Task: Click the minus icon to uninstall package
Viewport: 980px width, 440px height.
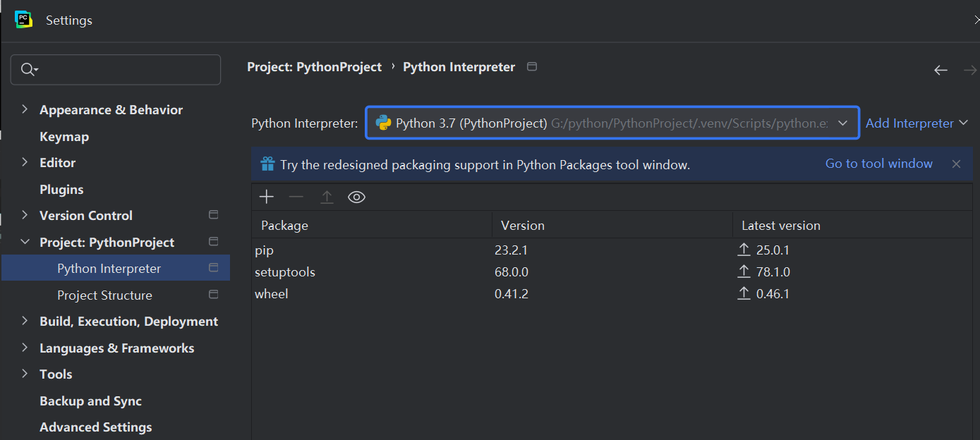Action: pyautogui.click(x=296, y=197)
